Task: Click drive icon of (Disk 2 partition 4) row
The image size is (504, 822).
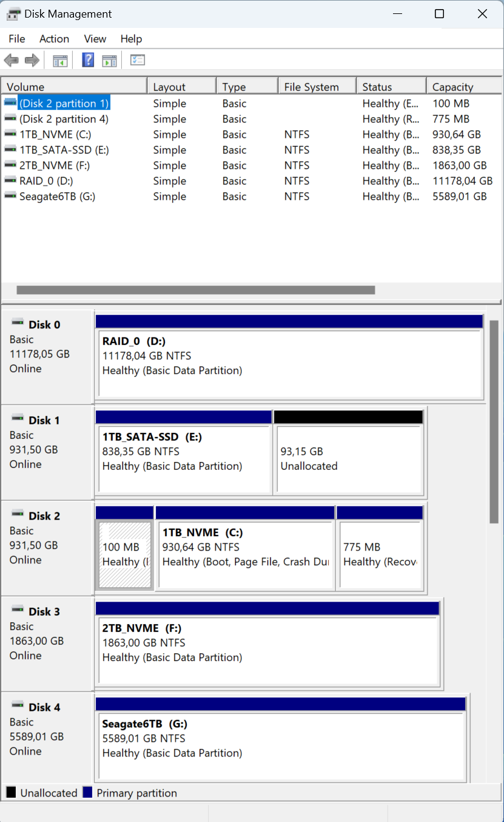Action: coord(10,119)
